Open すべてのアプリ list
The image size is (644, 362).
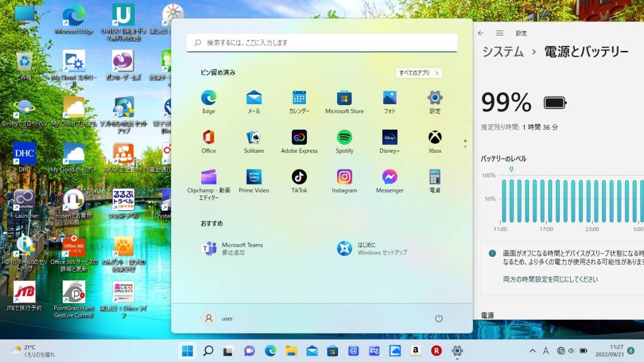click(419, 72)
